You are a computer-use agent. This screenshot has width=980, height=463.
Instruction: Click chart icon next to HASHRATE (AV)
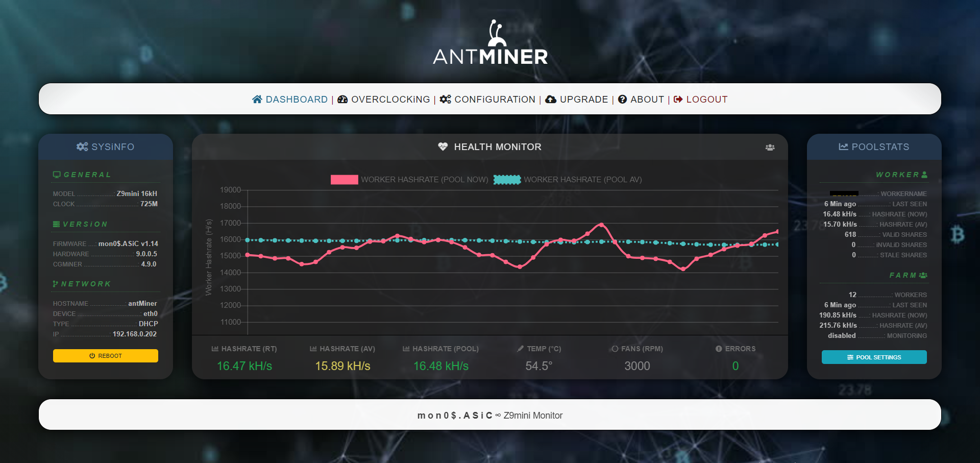[x=313, y=349]
